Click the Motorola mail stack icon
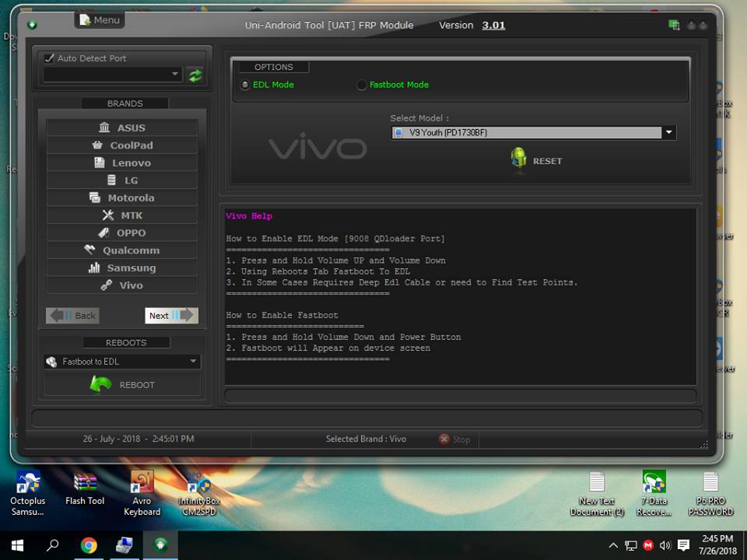Viewport: 747px width, 560px height. 95,197
